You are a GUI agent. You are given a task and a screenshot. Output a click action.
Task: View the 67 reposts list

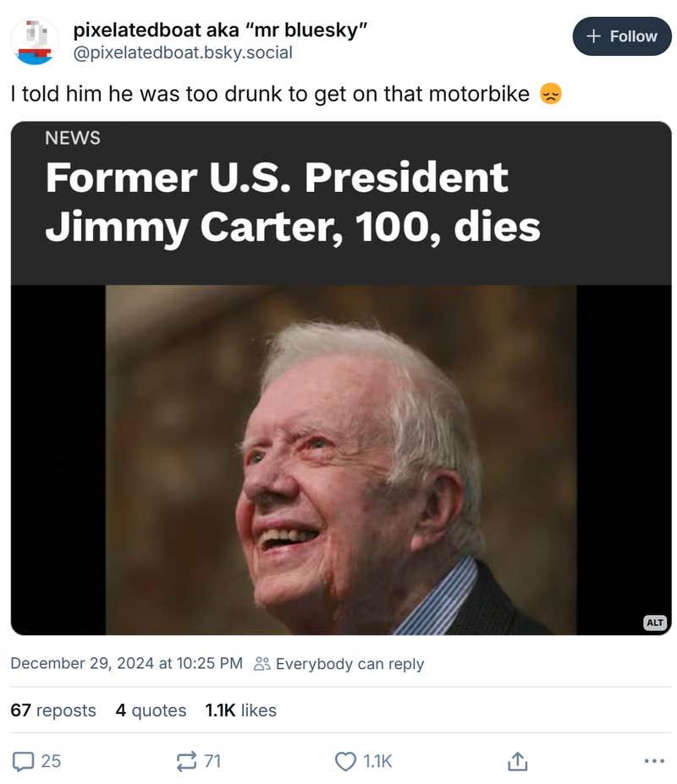[53, 710]
